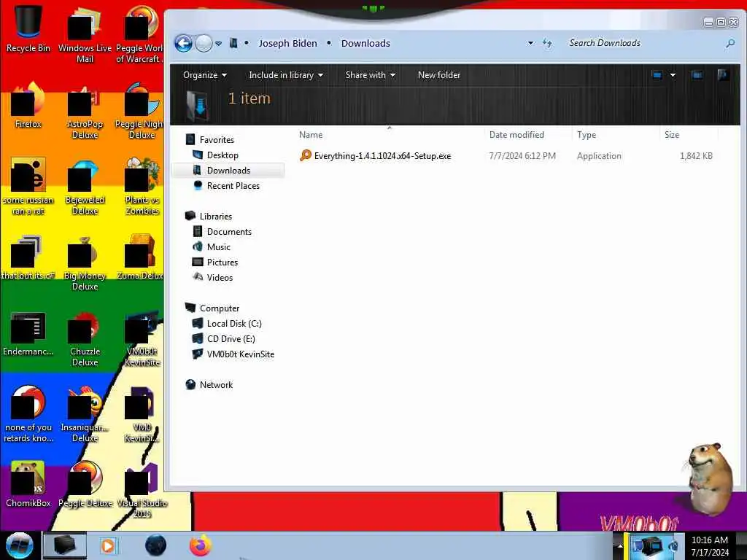This screenshot has width=747, height=560.
Task: Select the Joseph Biden breadcrumb
Action: tap(287, 43)
